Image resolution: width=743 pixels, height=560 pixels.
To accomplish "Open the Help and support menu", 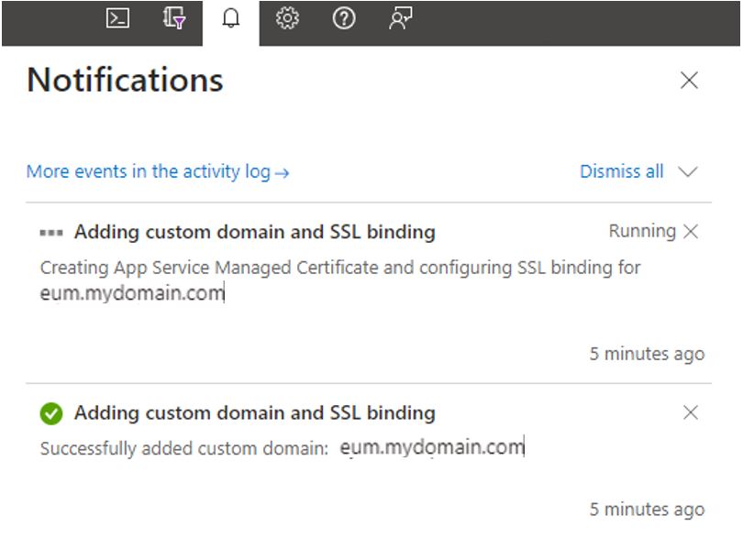I will pos(344,20).
